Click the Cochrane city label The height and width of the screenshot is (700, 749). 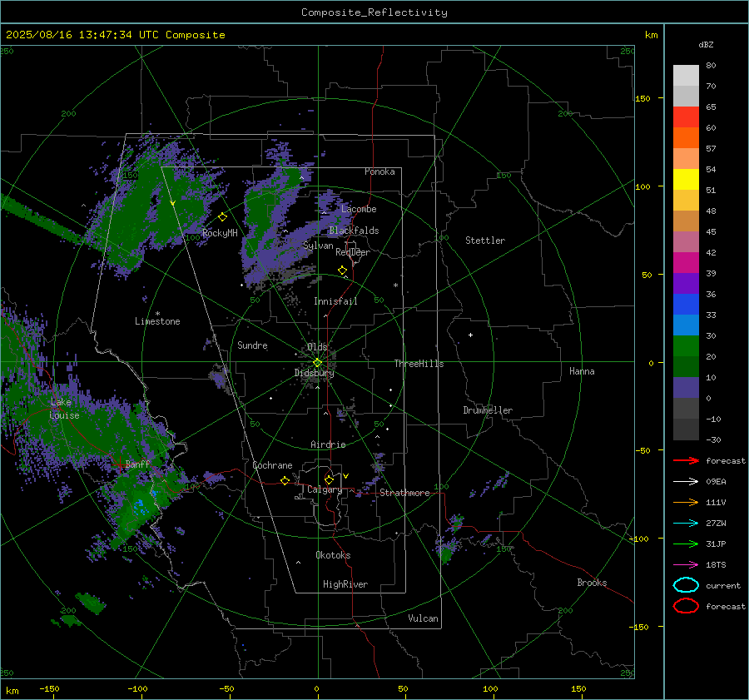tap(272, 465)
